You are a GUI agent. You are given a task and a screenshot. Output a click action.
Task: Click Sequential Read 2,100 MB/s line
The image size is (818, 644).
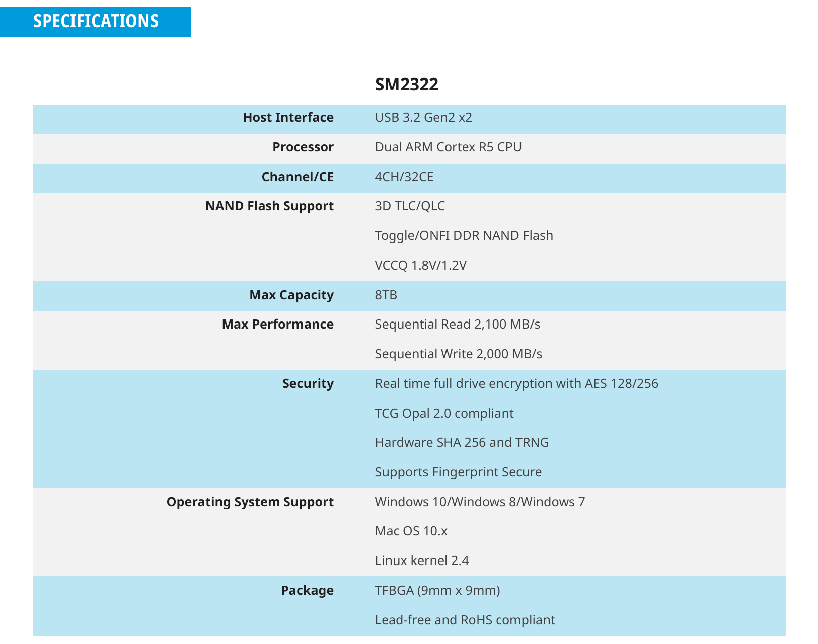458,325
